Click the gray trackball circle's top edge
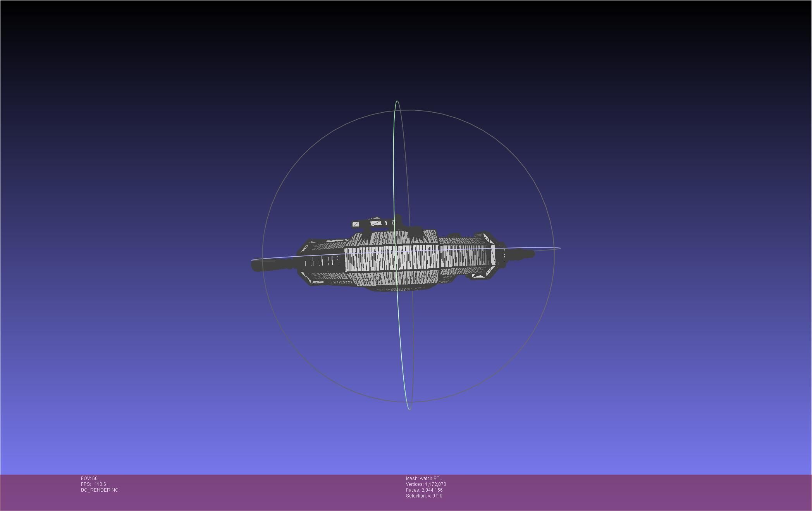 point(408,110)
